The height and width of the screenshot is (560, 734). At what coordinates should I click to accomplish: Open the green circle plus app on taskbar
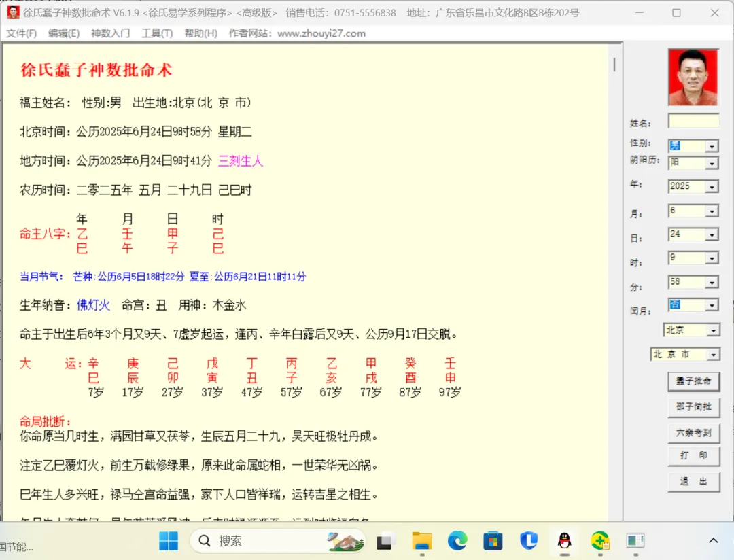[x=600, y=541]
